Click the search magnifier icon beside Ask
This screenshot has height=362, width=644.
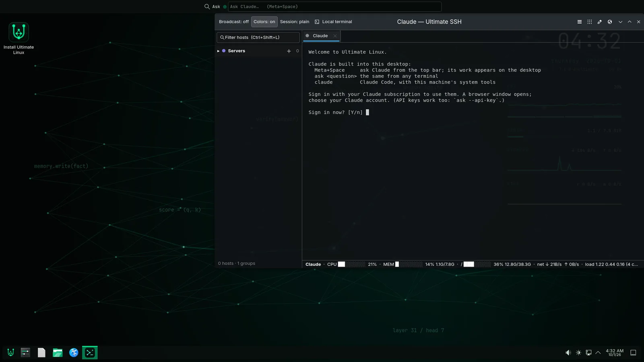tap(207, 6)
